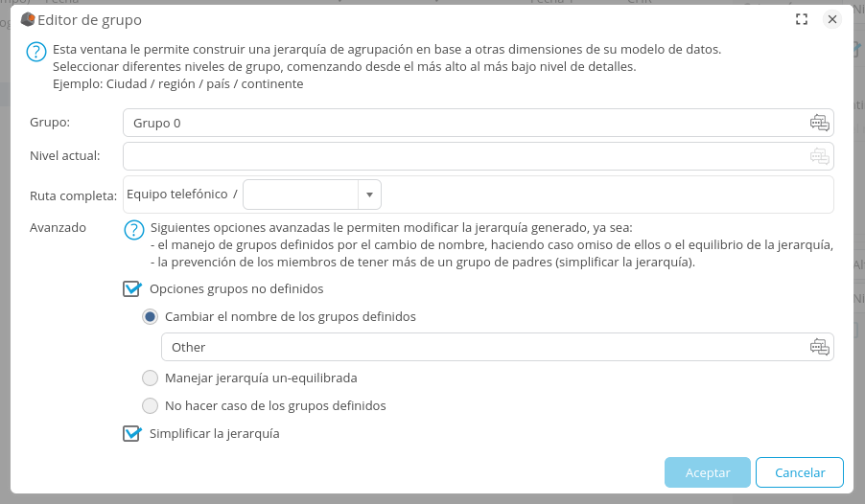Select No hacer caso de los grupos definidos
This screenshot has height=504, width=865.
pos(150,405)
